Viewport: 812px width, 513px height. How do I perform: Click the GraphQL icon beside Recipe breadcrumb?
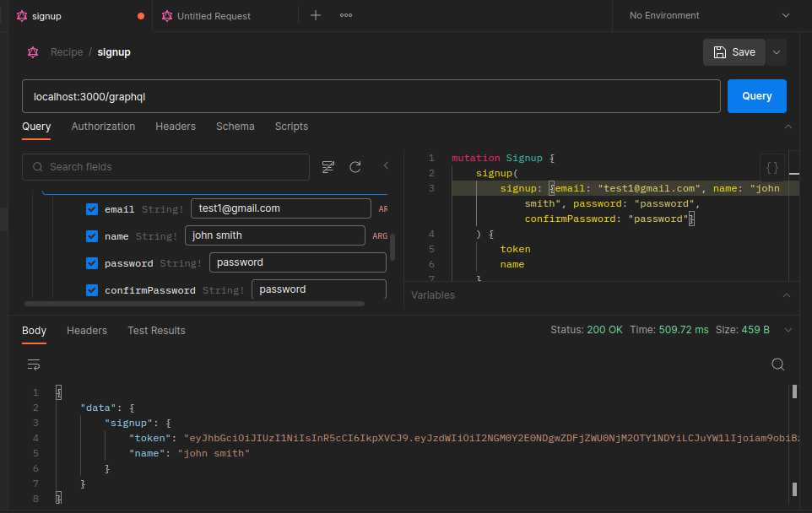[x=33, y=52]
